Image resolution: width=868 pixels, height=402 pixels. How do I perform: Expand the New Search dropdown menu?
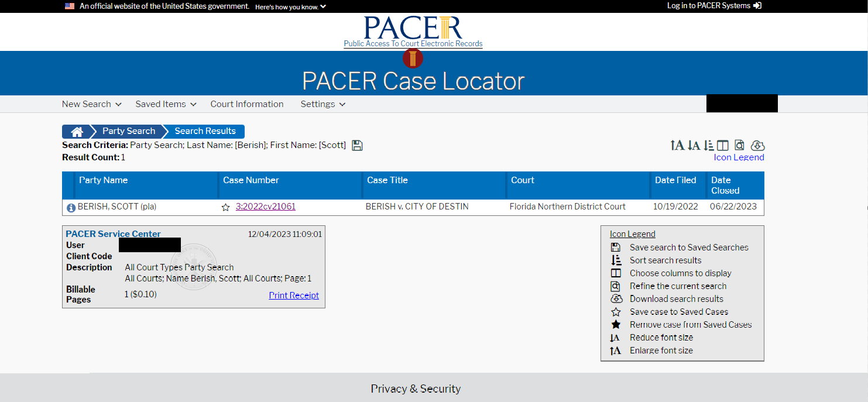91,104
